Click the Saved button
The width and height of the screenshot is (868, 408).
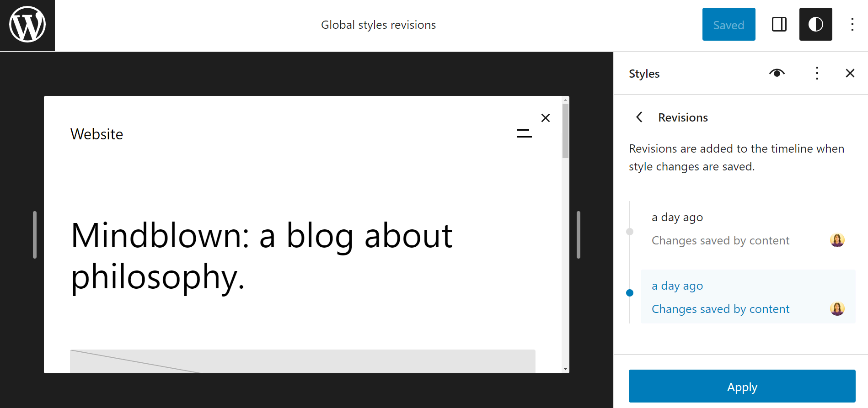pyautogui.click(x=729, y=25)
